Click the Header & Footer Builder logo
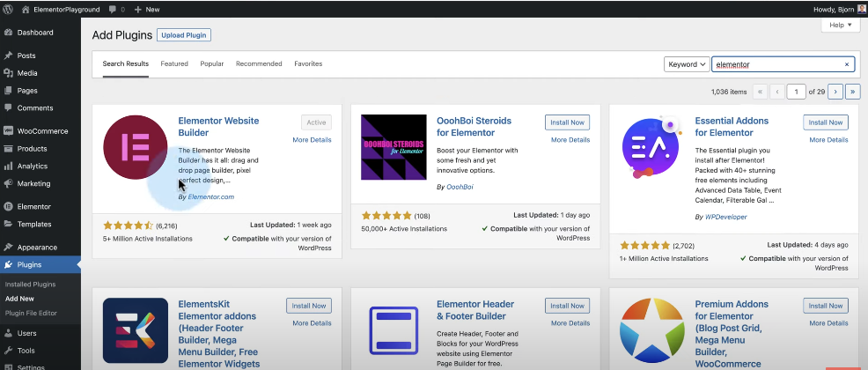The width and height of the screenshot is (868, 370). tap(394, 330)
